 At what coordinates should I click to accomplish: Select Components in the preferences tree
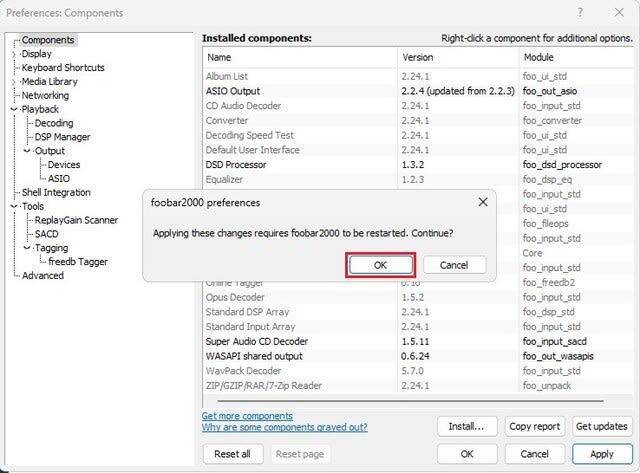click(48, 40)
